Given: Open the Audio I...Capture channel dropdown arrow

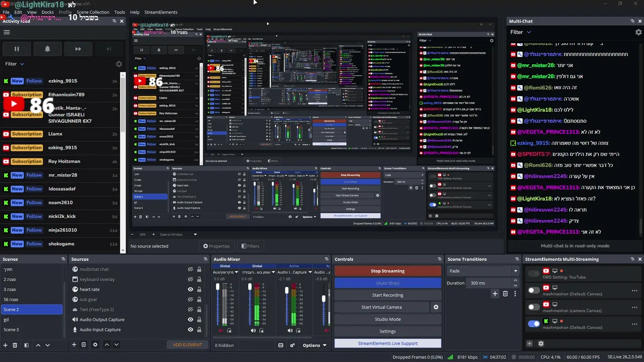Looking at the screenshot, I should (309, 273).
